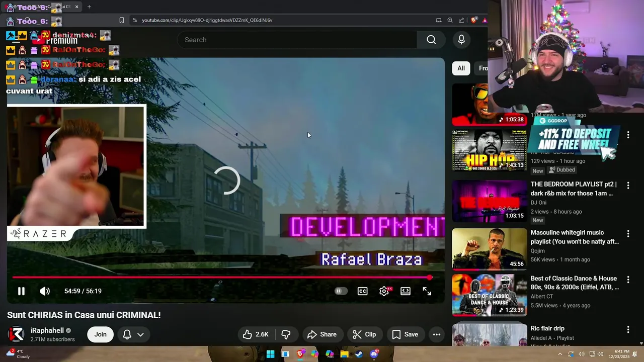Click the DJ Oni channel name
This screenshot has width=644, height=362.
click(539, 203)
